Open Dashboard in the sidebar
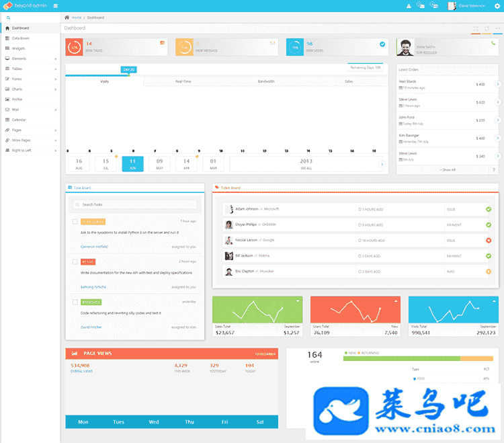 (x=30, y=28)
